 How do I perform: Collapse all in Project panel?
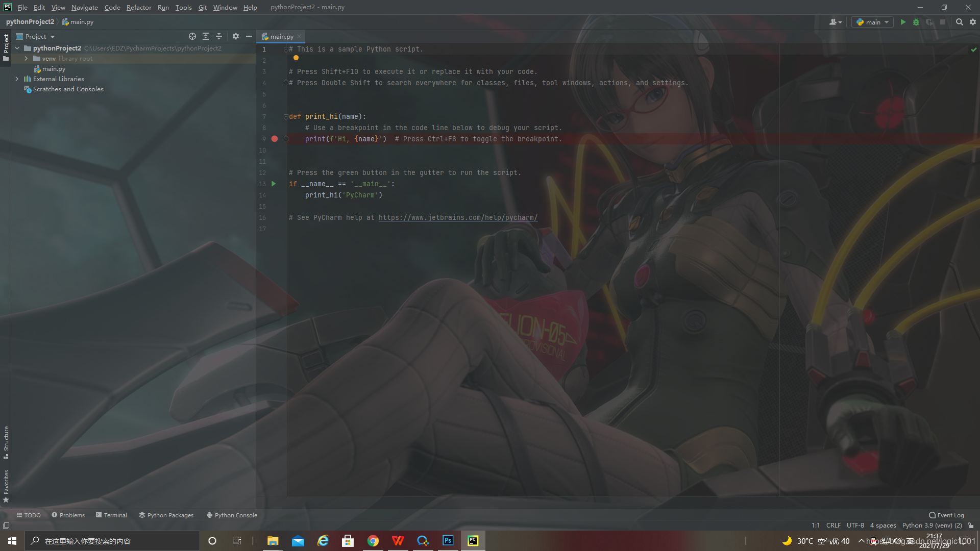[x=219, y=36]
